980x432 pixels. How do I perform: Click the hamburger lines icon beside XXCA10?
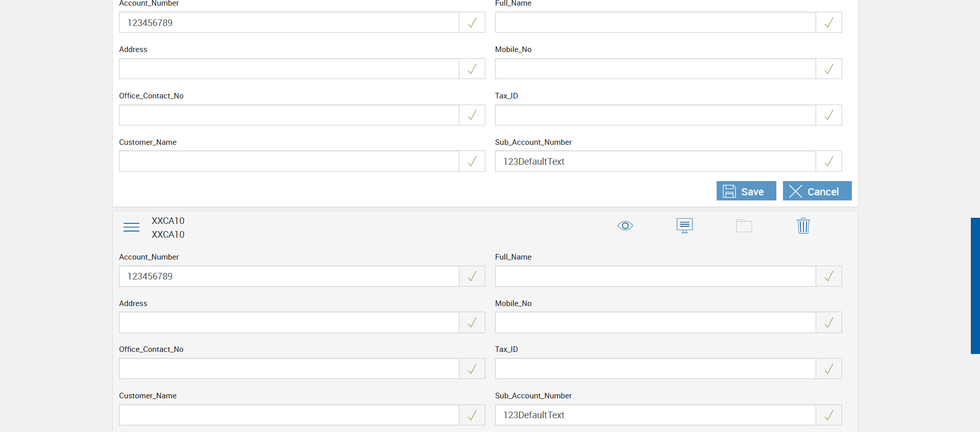tap(131, 227)
